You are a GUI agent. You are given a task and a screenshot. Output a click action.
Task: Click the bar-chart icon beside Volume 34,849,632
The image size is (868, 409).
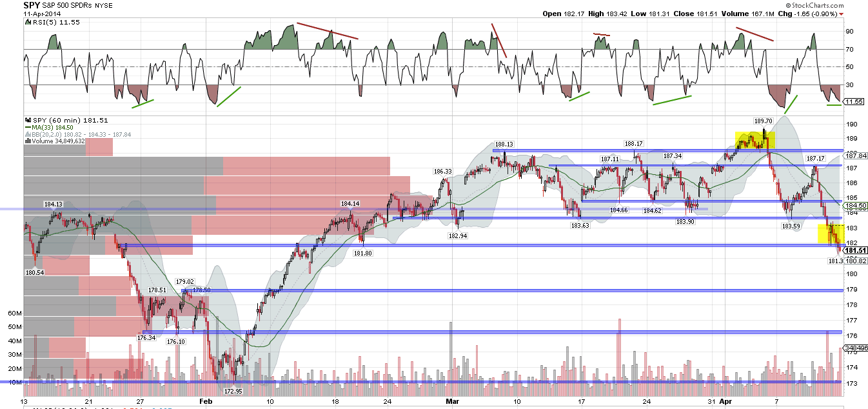point(26,141)
